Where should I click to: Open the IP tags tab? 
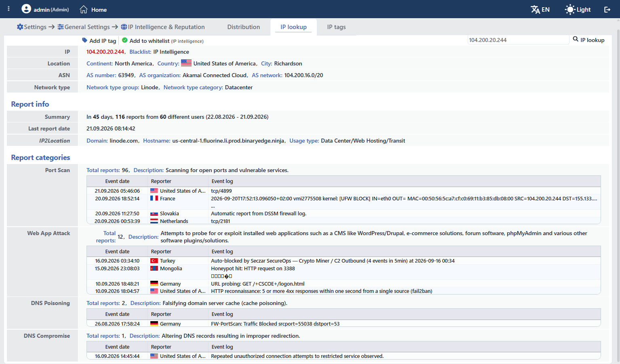tap(336, 27)
